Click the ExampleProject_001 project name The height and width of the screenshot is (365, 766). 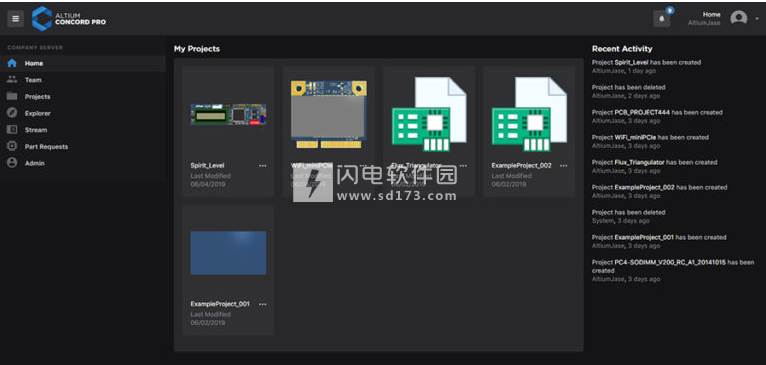pos(220,304)
